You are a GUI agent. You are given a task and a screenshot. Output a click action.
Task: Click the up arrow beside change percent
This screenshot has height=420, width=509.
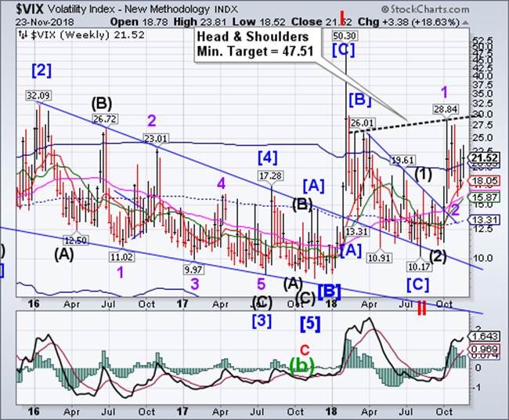465,23
